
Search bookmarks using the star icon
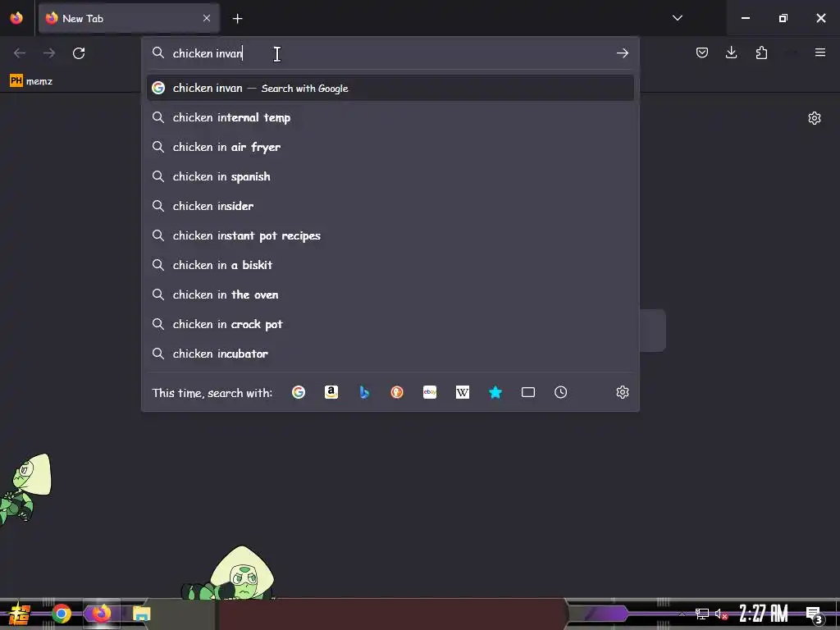[x=495, y=392]
